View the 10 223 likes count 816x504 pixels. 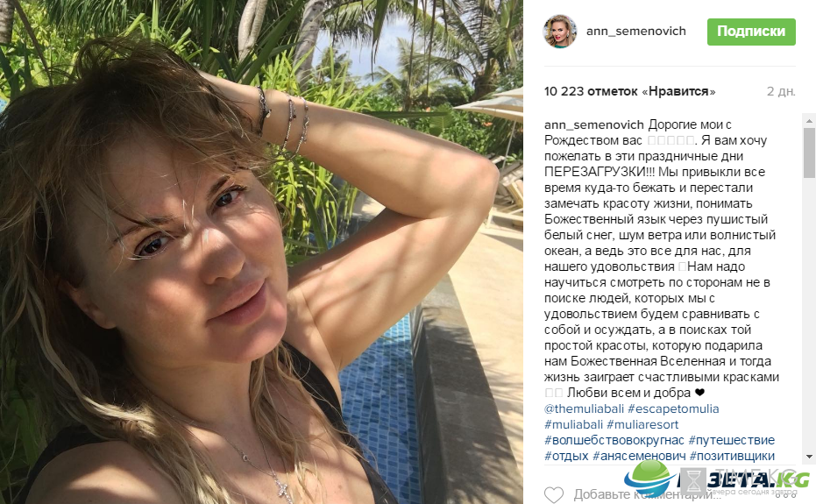pyautogui.click(x=629, y=91)
